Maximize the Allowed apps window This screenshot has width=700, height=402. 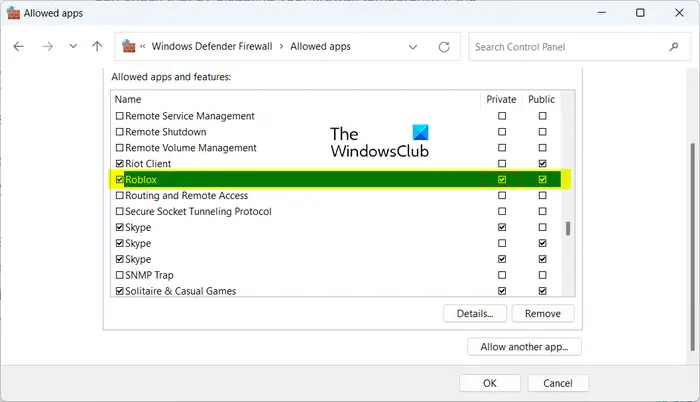click(640, 13)
